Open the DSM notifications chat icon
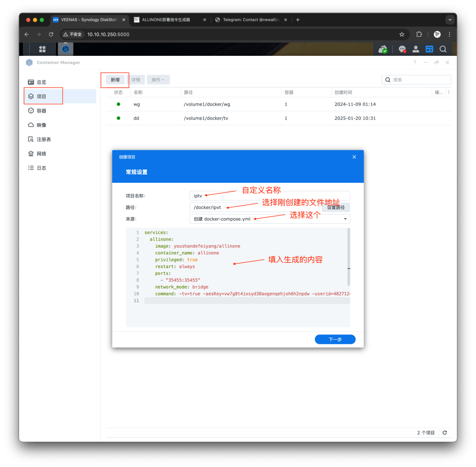The width and height of the screenshot is (476, 467). (x=402, y=49)
